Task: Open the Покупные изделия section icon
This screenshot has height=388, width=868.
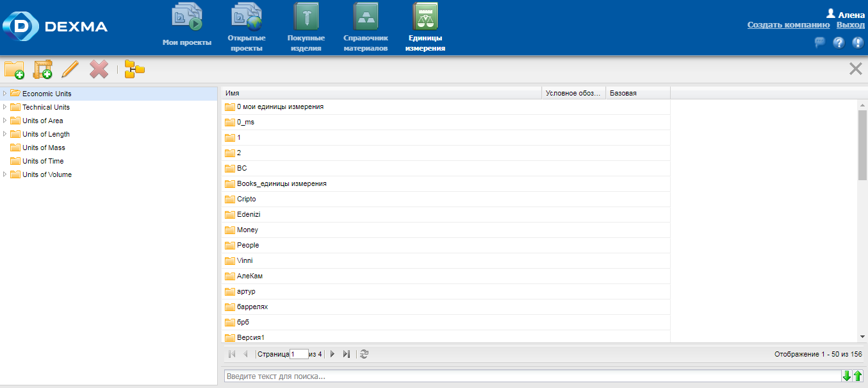Action: 306,17
